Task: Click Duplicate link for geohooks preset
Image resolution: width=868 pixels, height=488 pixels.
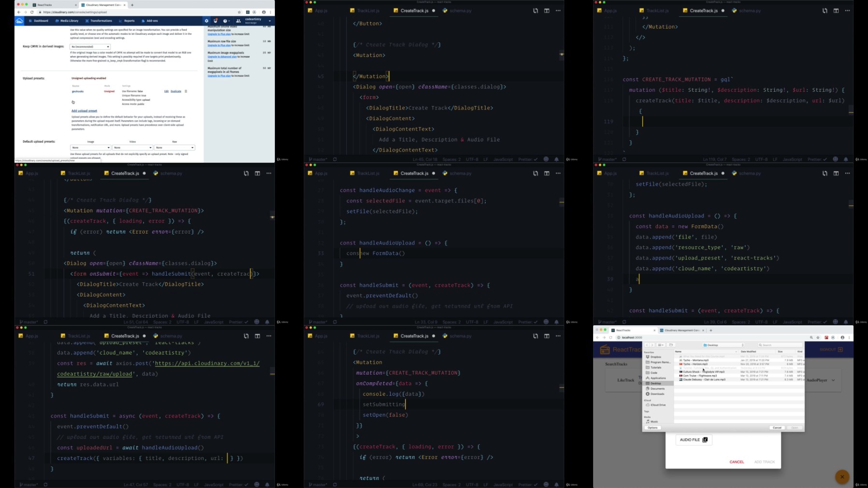Action: tap(176, 91)
